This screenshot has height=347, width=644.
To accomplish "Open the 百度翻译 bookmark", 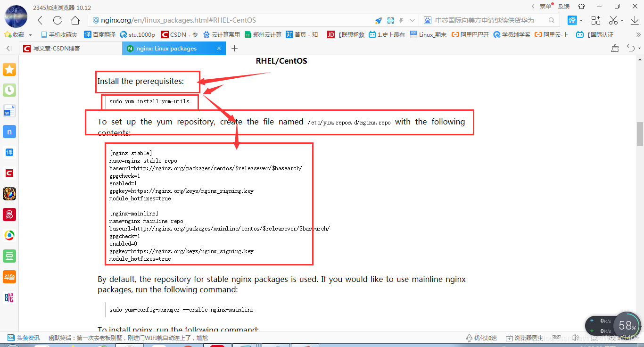I will tap(99, 34).
